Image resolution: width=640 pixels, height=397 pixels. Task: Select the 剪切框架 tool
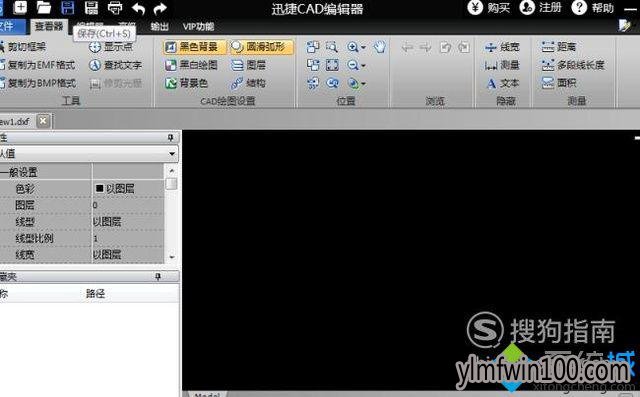(x=24, y=47)
